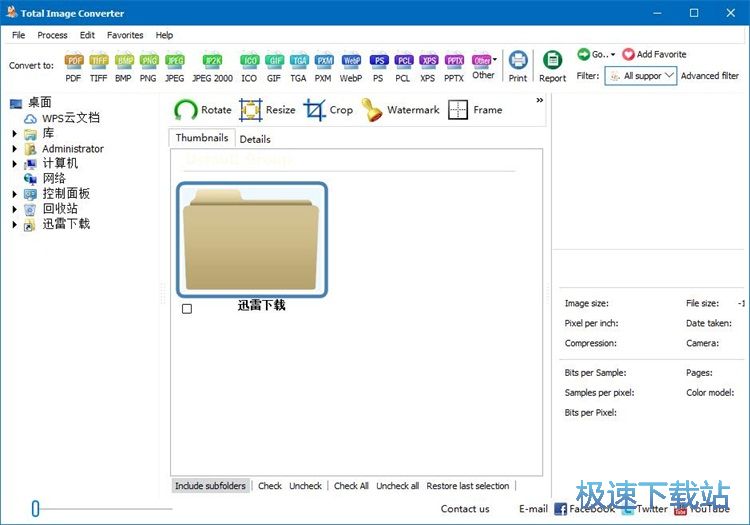Tick the 迅雷下载 folder checkbox
This screenshot has height=525, width=750.
coord(187,309)
